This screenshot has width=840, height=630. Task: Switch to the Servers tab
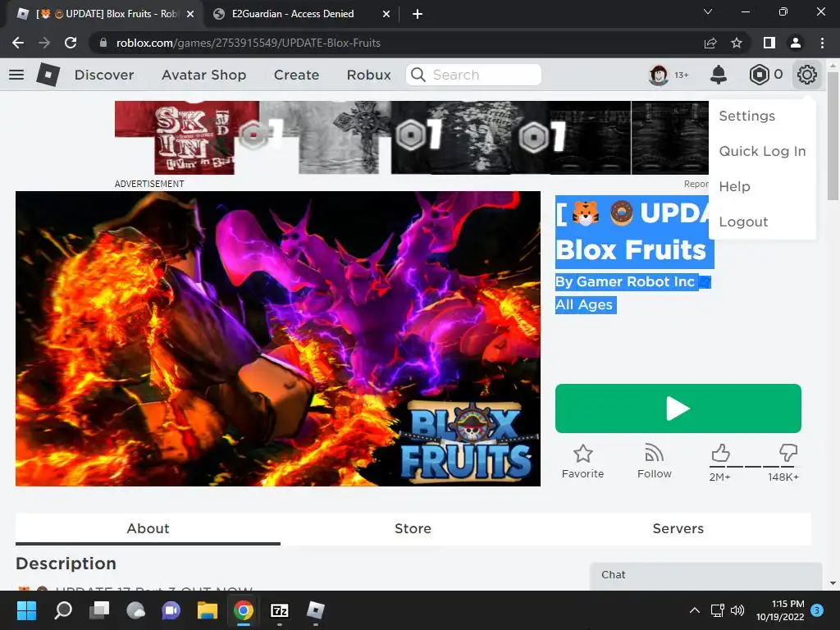coord(678,529)
